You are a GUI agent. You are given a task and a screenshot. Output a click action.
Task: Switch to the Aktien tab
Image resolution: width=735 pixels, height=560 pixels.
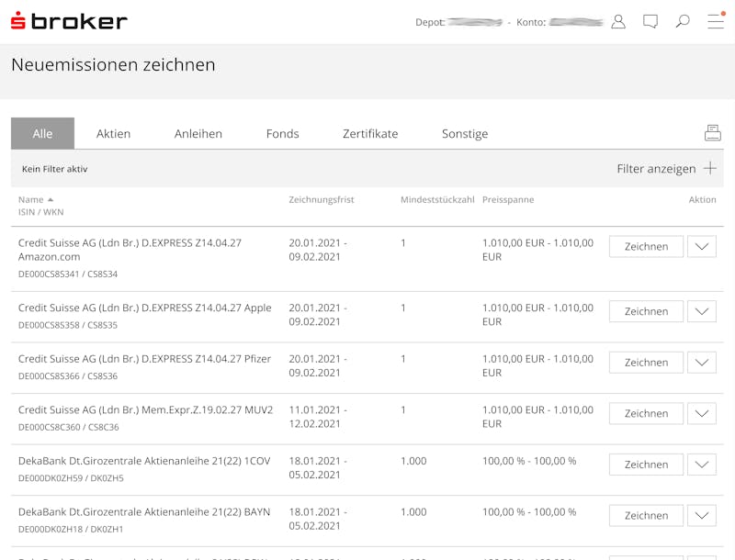(x=113, y=134)
